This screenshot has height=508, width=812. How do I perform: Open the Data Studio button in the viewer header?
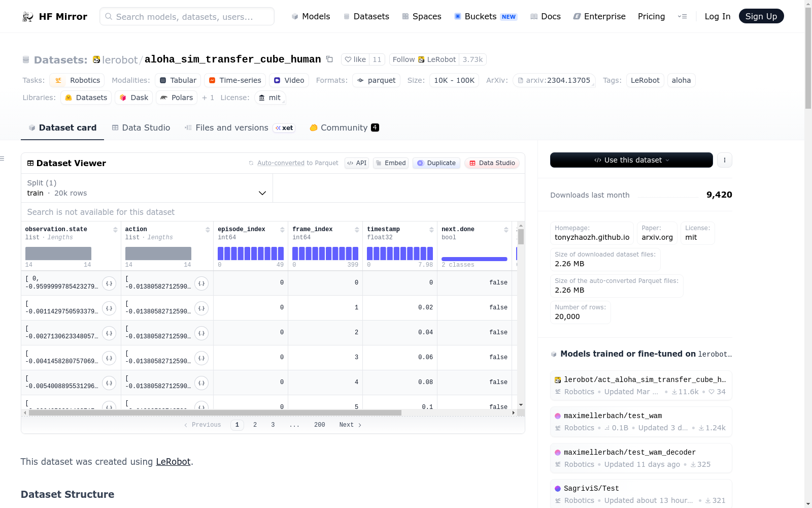[x=492, y=163]
